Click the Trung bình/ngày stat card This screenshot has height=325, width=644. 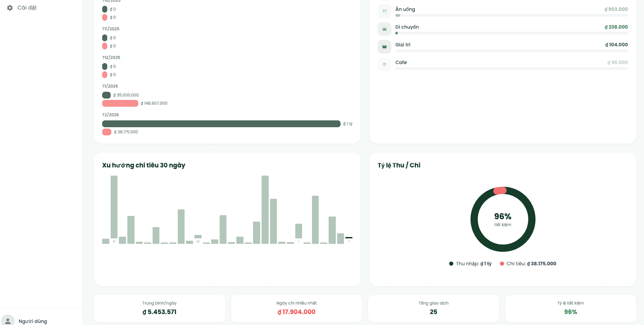click(x=159, y=308)
